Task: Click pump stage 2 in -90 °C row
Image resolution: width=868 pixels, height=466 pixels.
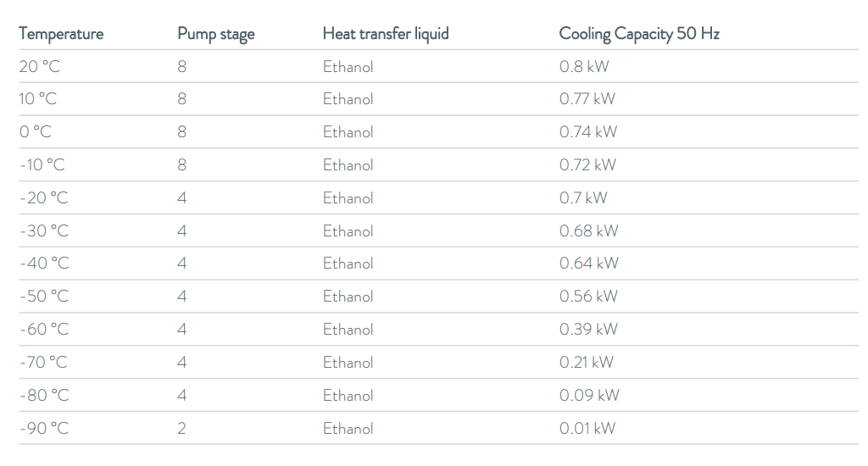Action: [181, 429]
